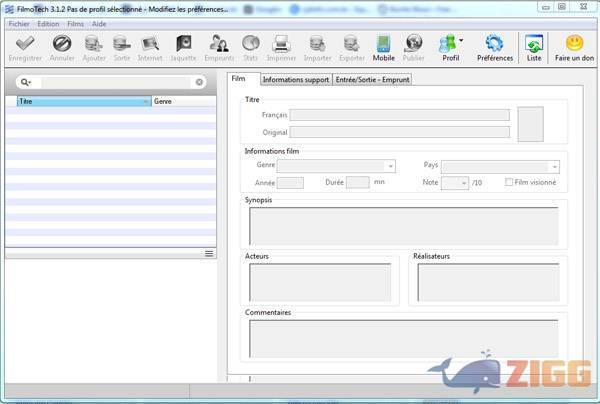Open the Jaquette cover tool
This screenshot has width=600, height=404.
tap(184, 44)
